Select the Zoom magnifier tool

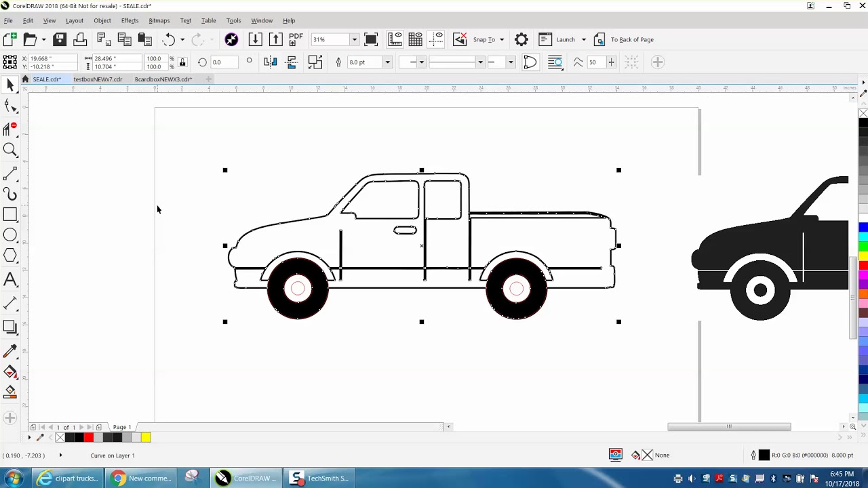(x=10, y=150)
